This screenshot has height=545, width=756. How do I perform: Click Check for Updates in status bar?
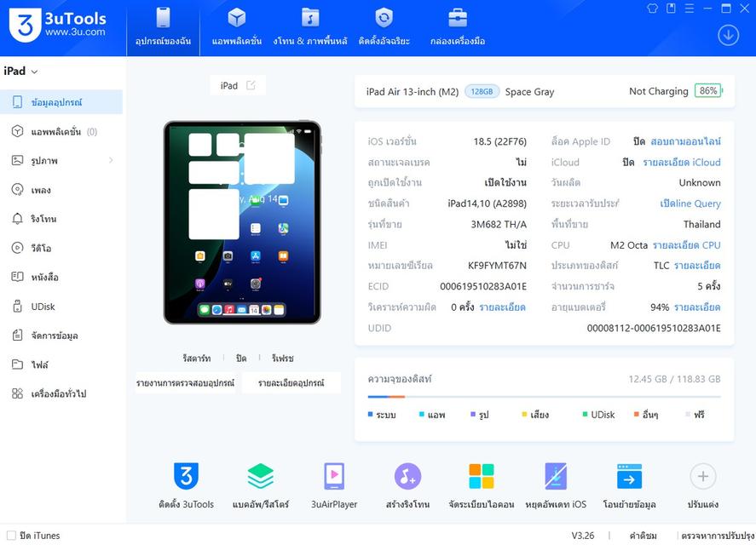(718, 536)
